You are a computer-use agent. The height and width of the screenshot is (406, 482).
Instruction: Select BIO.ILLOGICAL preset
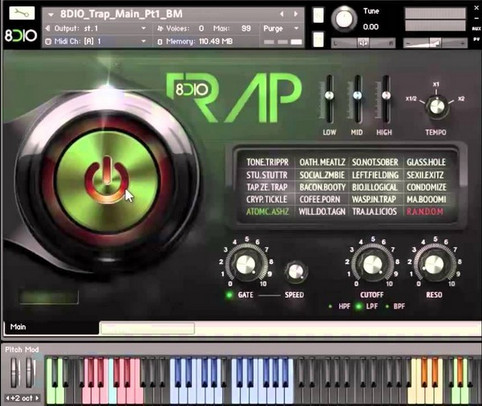pyautogui.click(x=375, y=187)
